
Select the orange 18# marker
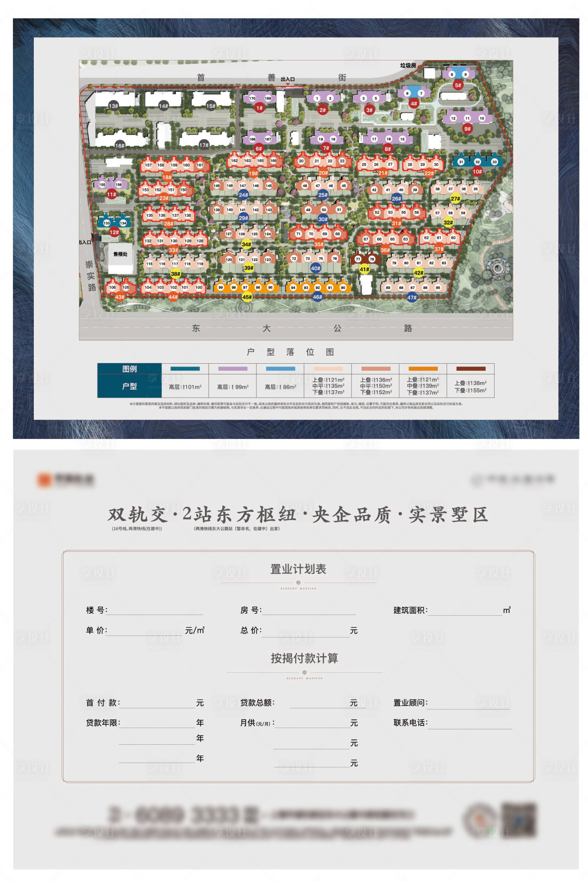(167, 177)
